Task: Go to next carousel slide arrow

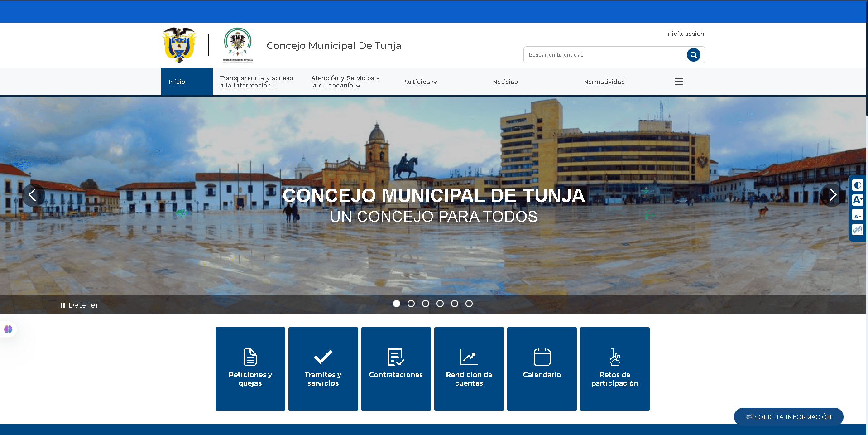Action: coord(832,195)
